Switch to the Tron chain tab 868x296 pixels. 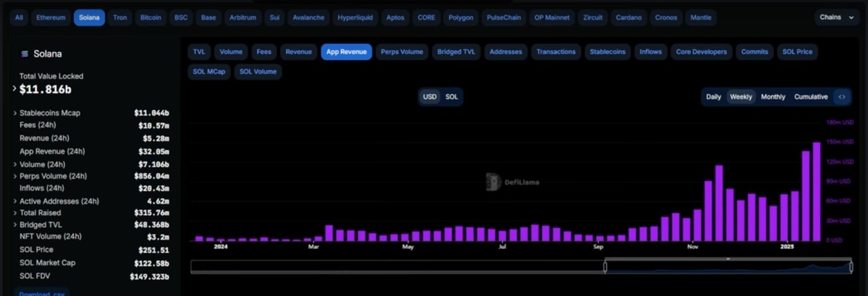(x=120, y=17)
